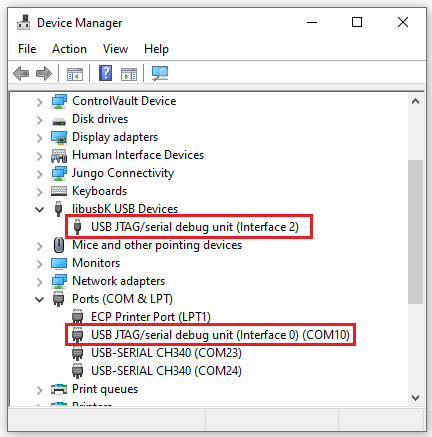The width and height of the screenshot is (432, 437).
Task: Select USB-SERIAL CH340 (COM23) entry
Action: click(x=166, y=353)
